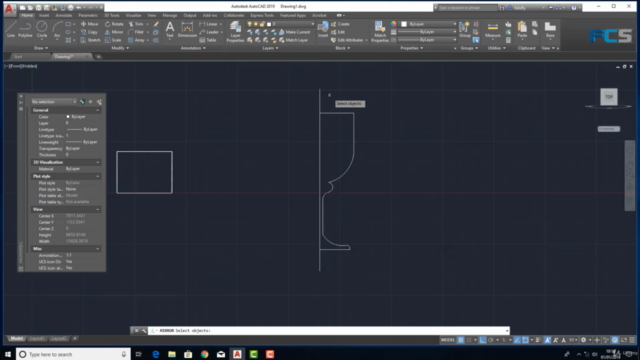640x360 pixels.
Task: Toggle snap mode in status bar
Action: tap(469, 340)
